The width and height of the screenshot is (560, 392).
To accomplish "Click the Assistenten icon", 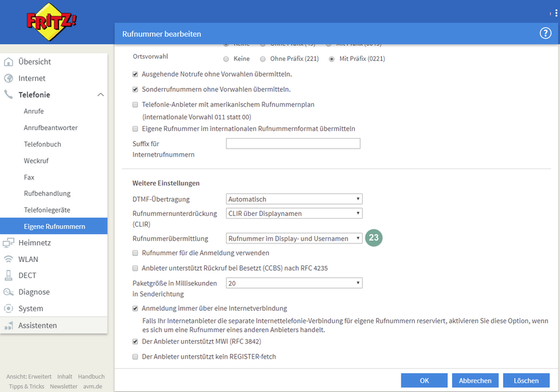I will [8, 325].
